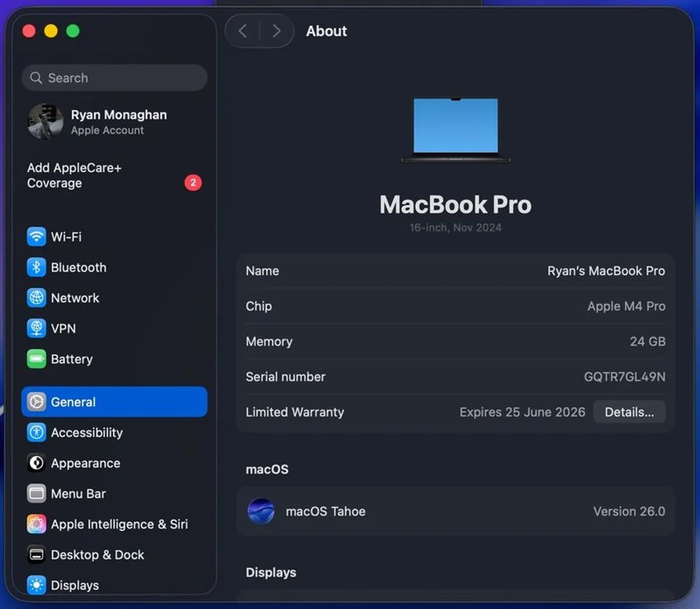
Task: Open Appearance settings
Action: click(85, 463)
